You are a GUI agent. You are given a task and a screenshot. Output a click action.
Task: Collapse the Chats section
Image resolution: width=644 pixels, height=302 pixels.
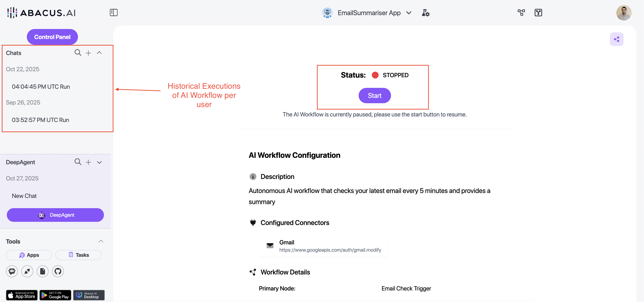coord(99,53)
